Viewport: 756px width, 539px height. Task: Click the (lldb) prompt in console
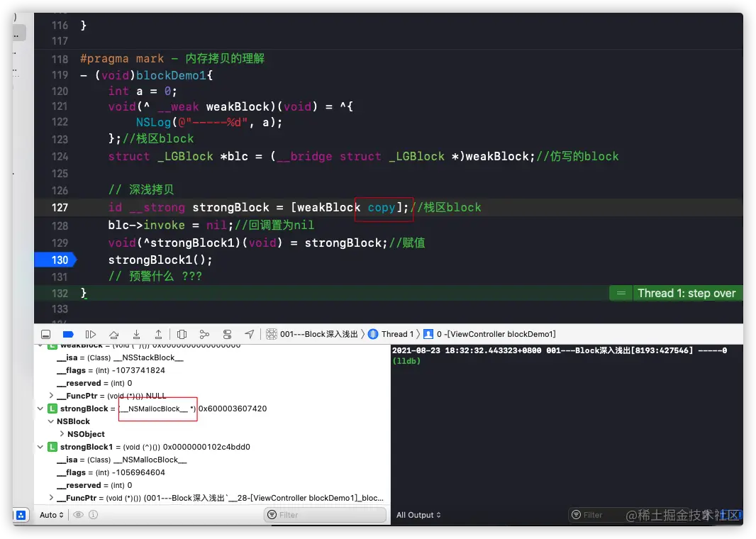(x=406, y=361)
